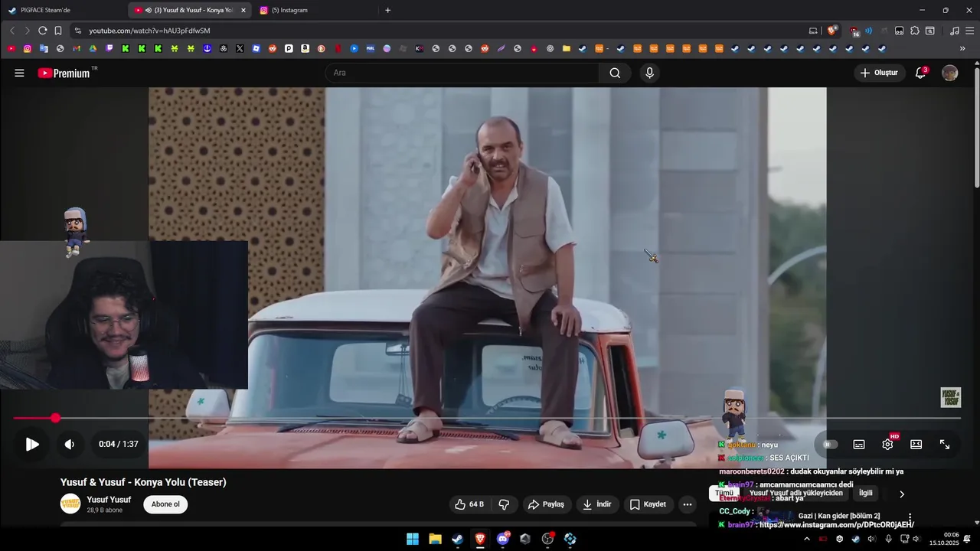This screenshot has width=980, height=551.
Task: Show hidden system tray icons
Action: [x=807, y=539]
